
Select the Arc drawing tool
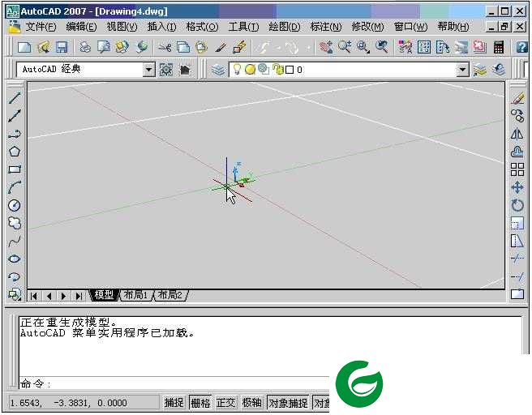(15, 187)
